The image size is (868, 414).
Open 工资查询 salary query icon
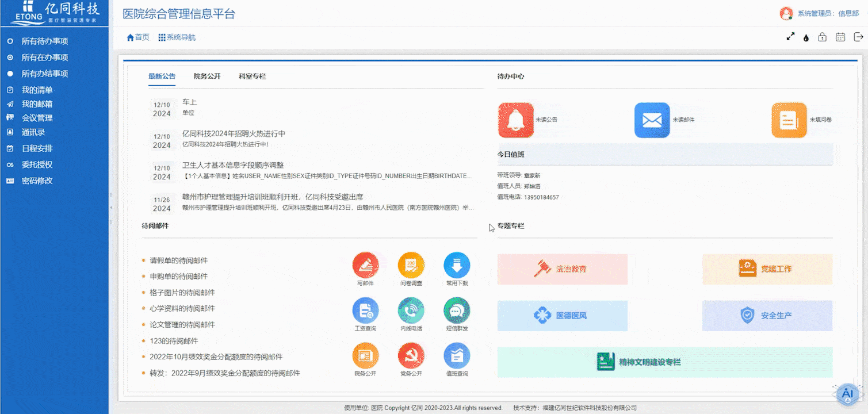(x=365, y=310)
